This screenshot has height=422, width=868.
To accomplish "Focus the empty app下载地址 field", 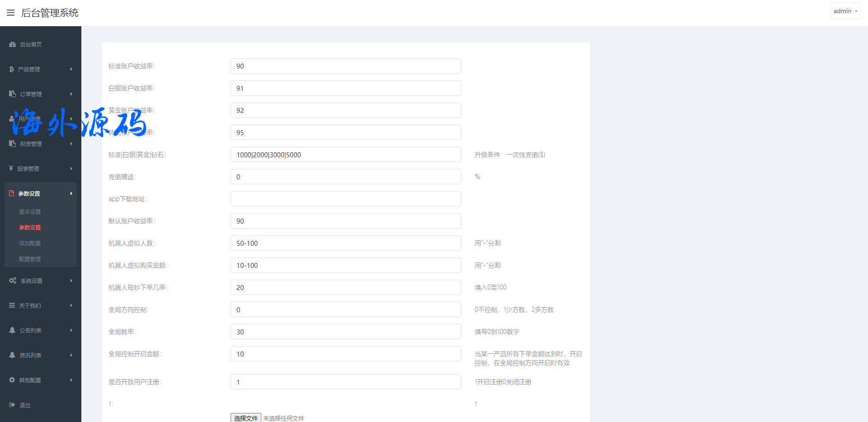I will click(345, 199).
